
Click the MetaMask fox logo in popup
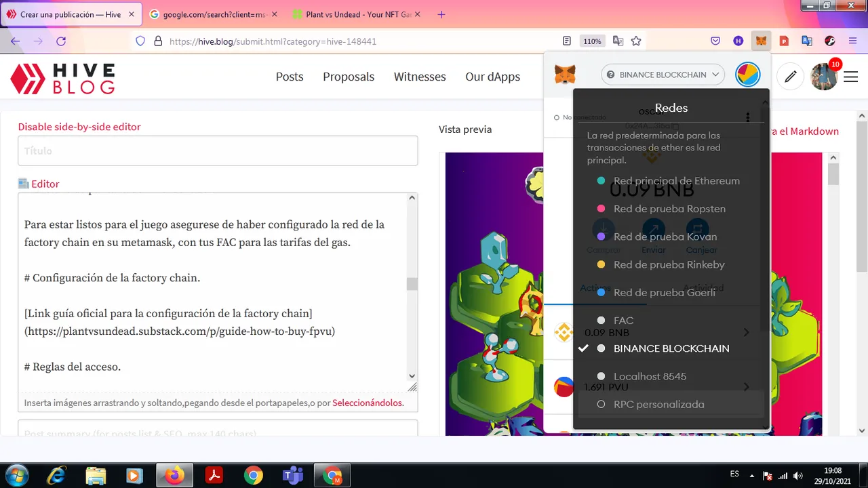point(566,75)
